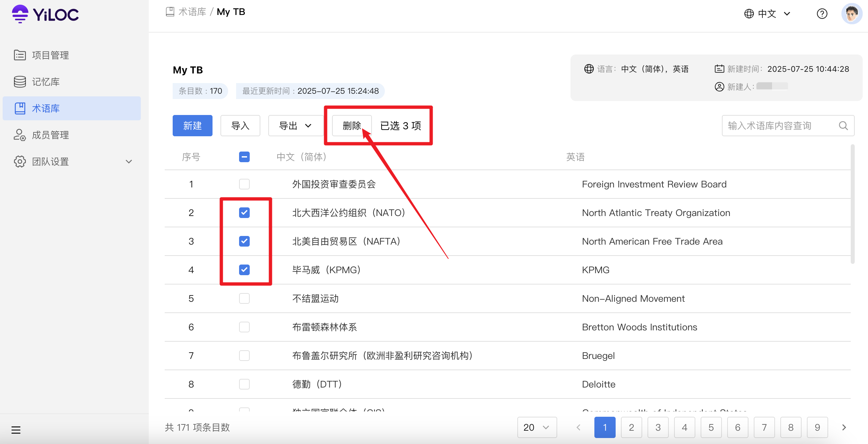Open 成员管理 in the sidebar
Viewport: 868px width, 444px height.
72,135
